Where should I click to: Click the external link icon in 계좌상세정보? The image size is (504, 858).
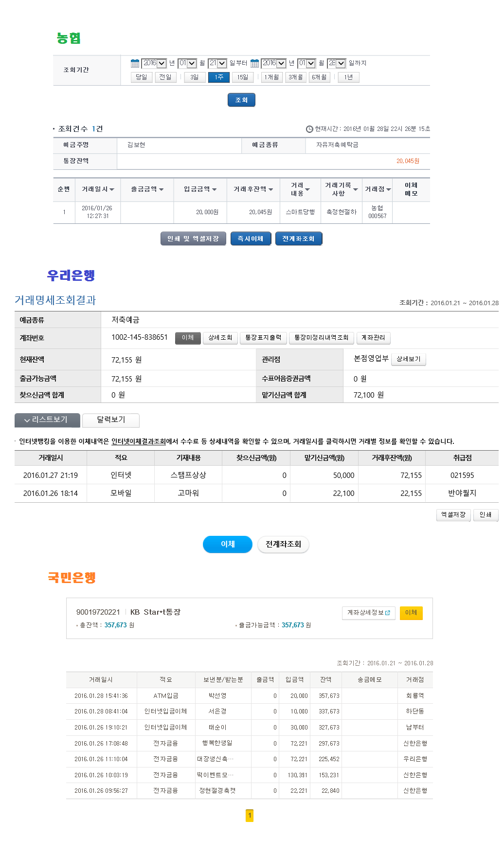click(388, 613)
